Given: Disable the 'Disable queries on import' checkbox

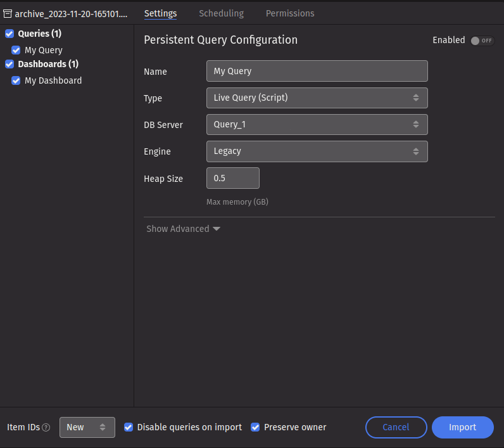Looking at the screenshot, I should [129, 427].
